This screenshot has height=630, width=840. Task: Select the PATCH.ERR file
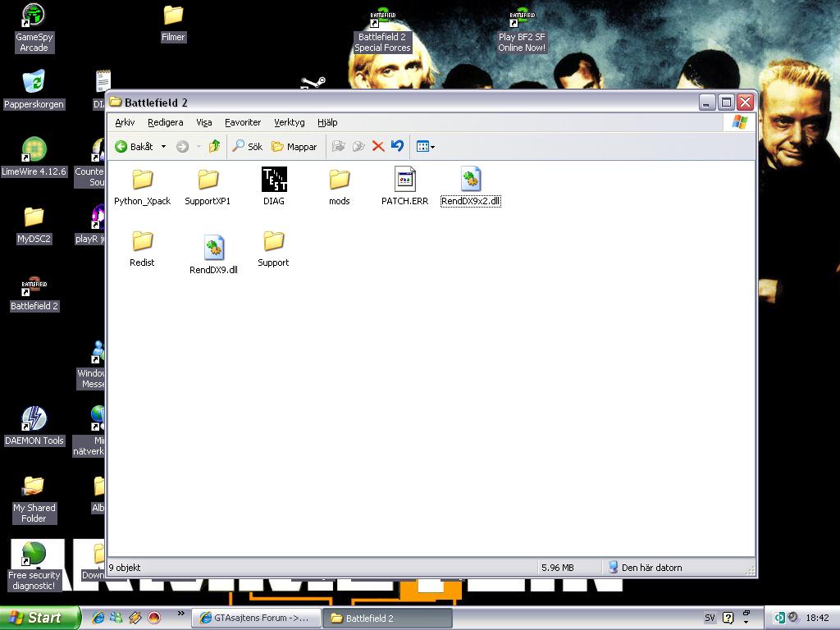[405, 186]
